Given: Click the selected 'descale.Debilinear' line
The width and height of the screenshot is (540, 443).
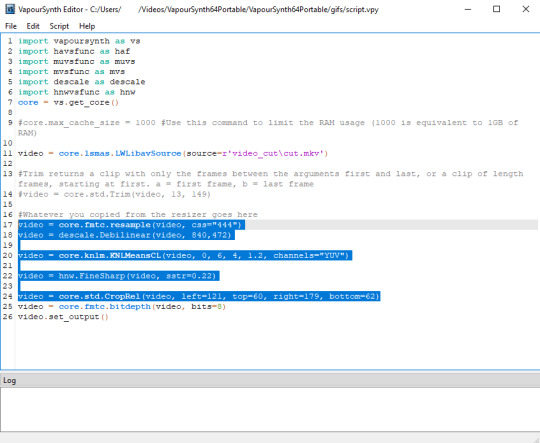Looking at the screenshot, I should (x=126, y=235).
